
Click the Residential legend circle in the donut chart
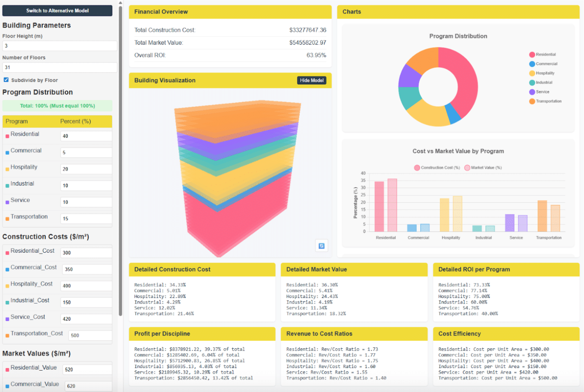[x=532, y=55]
